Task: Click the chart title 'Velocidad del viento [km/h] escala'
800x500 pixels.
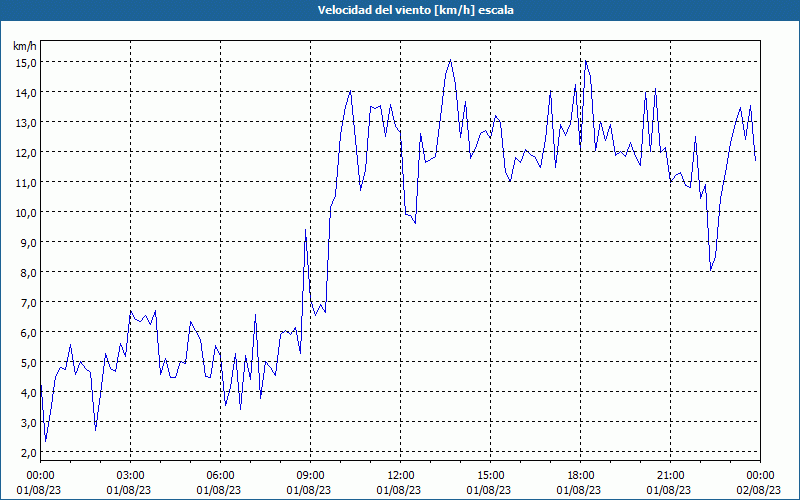Action: click(x=415, y=10)
